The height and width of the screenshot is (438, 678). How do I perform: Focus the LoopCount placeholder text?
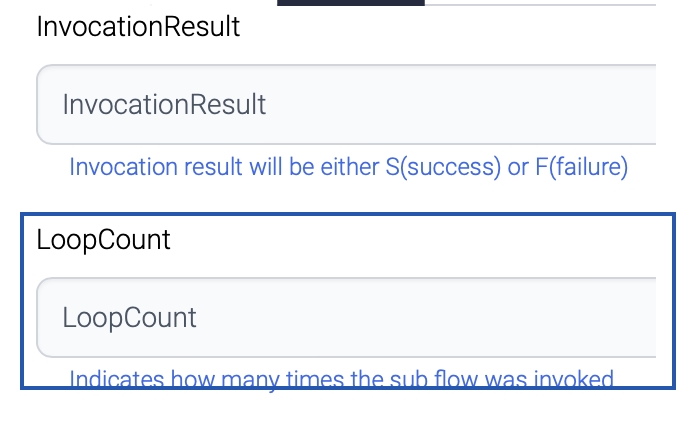[129, 318]
